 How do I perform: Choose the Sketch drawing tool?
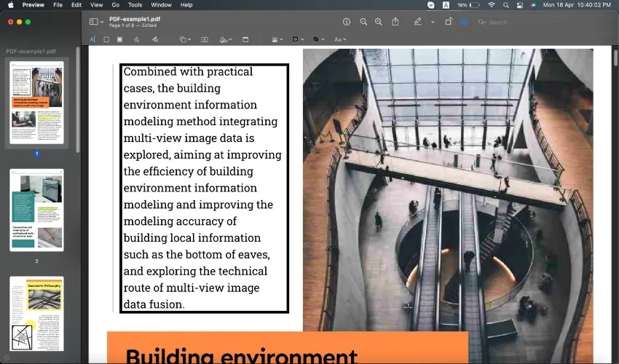coord(137,39)
